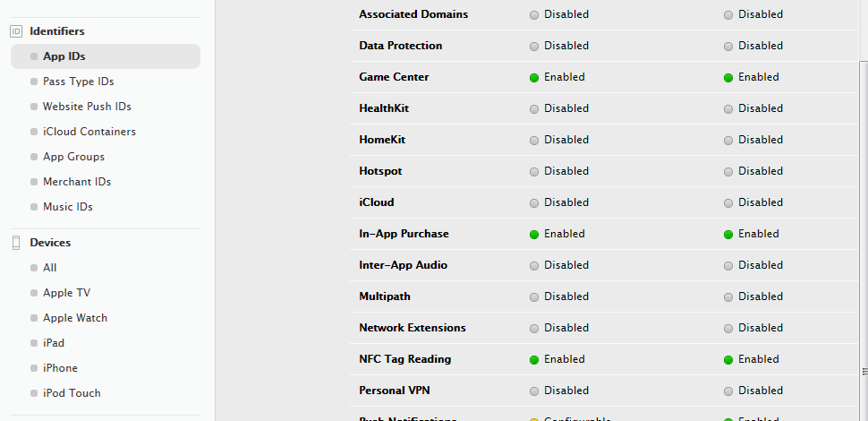Click the Devices phone icon
The height and width of the screenshot is (421, 868).
[x=17, y=243]
